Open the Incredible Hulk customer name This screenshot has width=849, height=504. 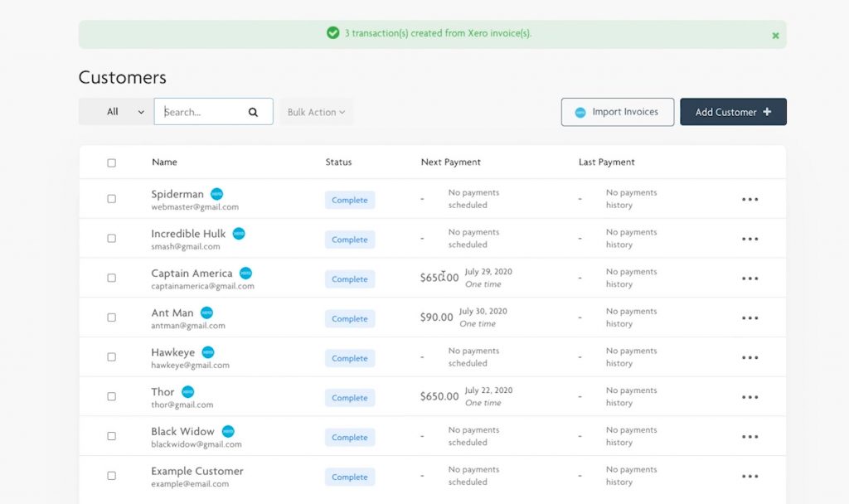pyautogui.click(x=188, y=233)
